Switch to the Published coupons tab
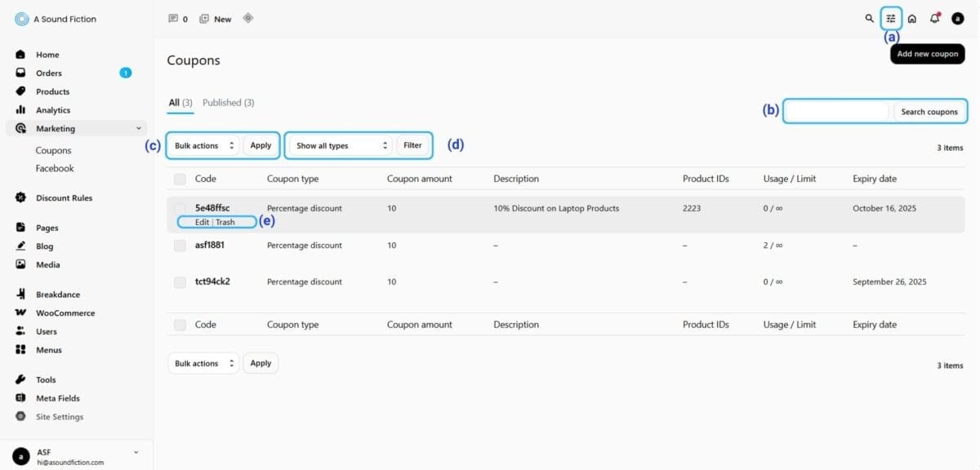The image size is (980, 470). point(228,103)
